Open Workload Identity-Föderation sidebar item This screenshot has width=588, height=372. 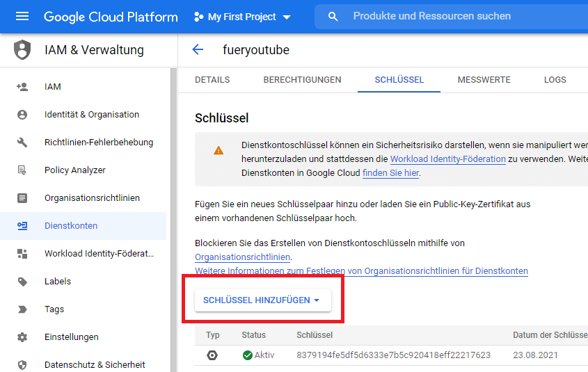click(x=83, y=254)
